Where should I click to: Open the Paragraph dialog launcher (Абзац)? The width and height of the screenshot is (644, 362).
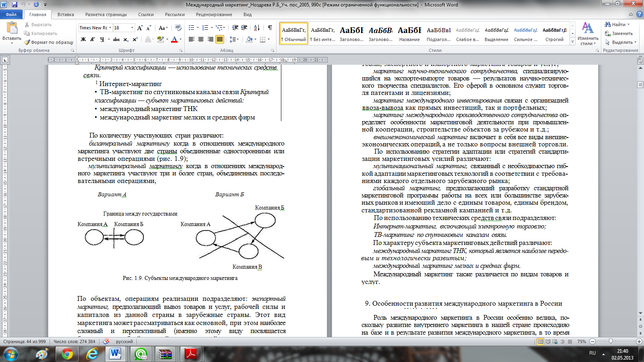[272, 51]
